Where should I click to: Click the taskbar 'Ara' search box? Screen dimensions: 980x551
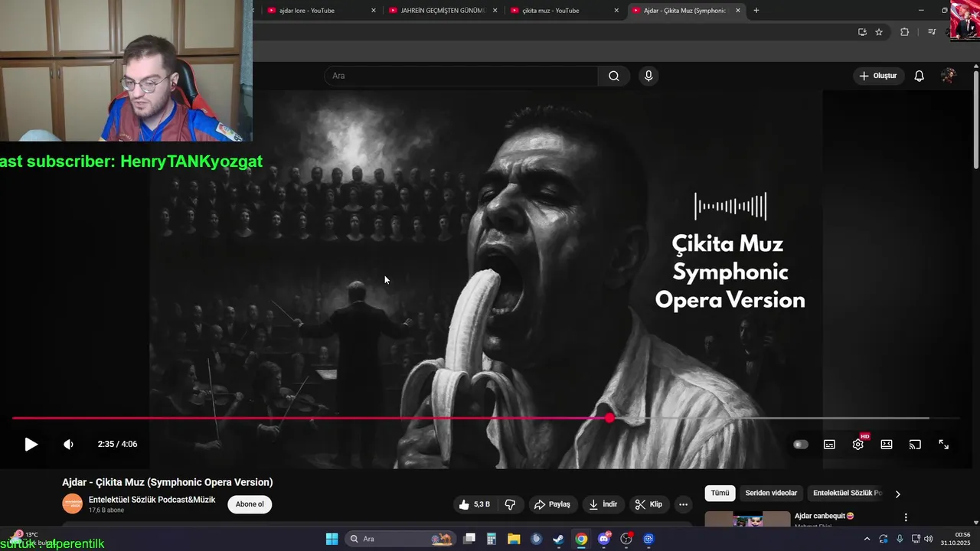click(x=401, y=539)
